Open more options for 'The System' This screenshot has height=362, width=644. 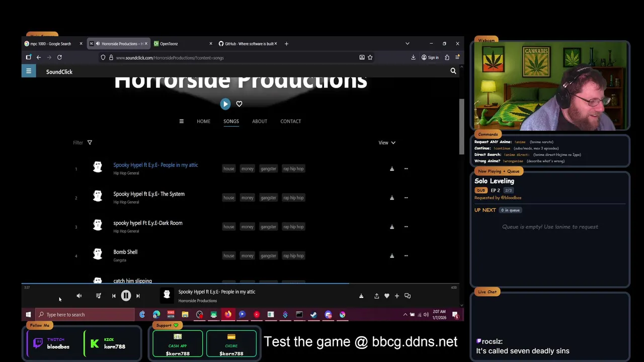[406, 198]
